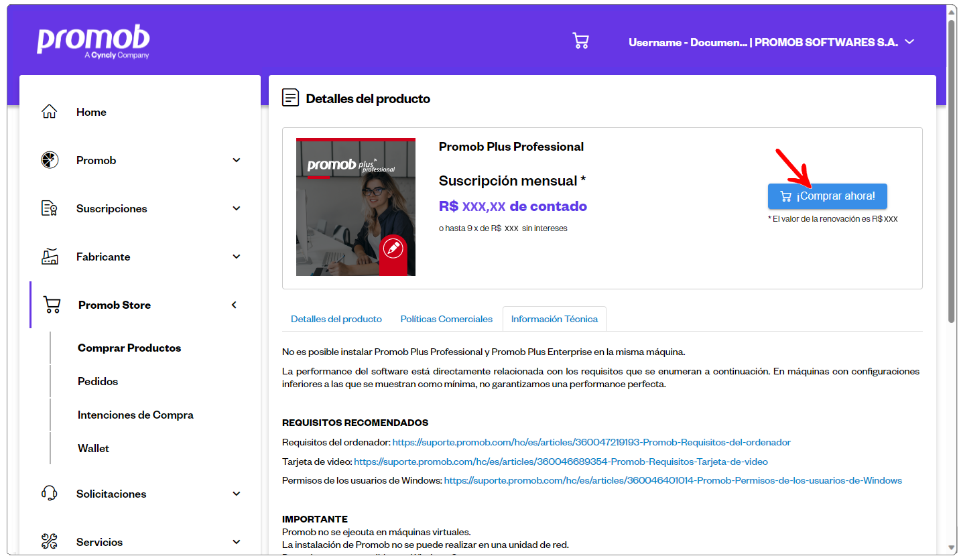Open Wallet submenu item
This screenshot has height=560, width=959.
[93, 448]
